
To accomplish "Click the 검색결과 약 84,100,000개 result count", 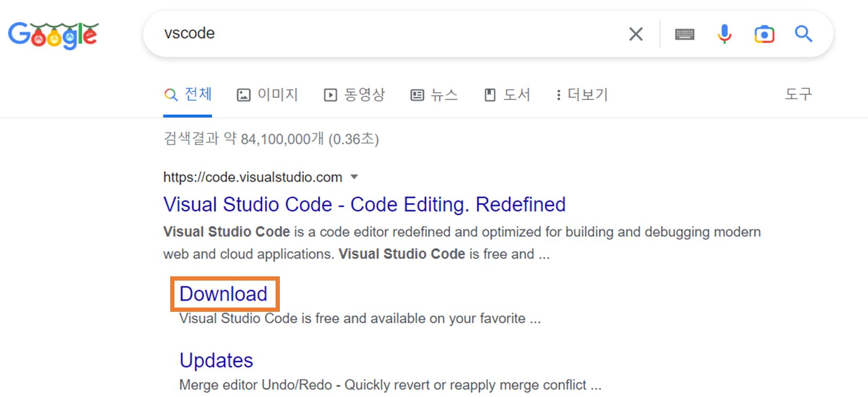I will point(271,139).
